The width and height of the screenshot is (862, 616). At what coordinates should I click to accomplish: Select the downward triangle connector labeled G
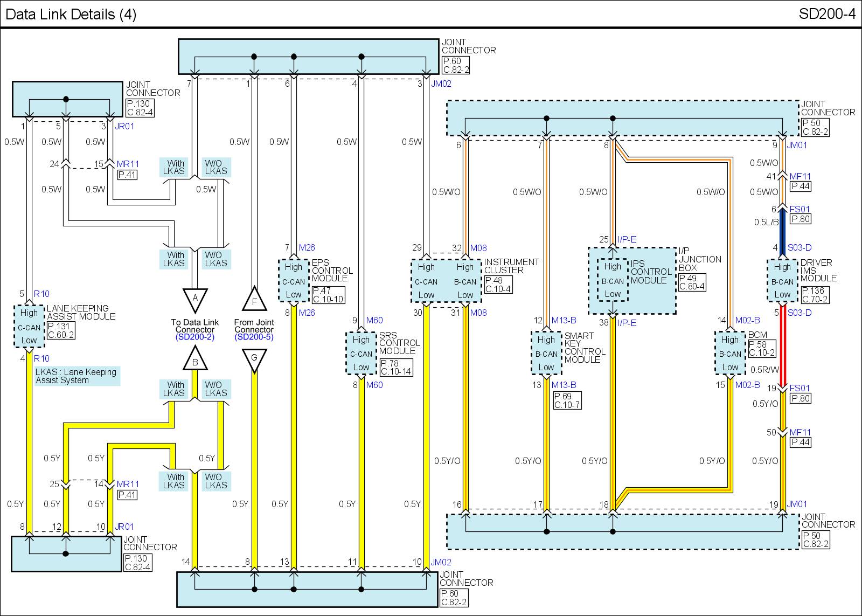[x=254, y=359]
